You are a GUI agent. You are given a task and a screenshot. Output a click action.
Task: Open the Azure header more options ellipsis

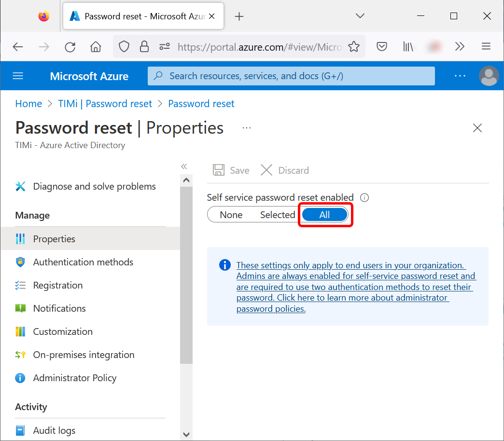[x=460, y=76]
